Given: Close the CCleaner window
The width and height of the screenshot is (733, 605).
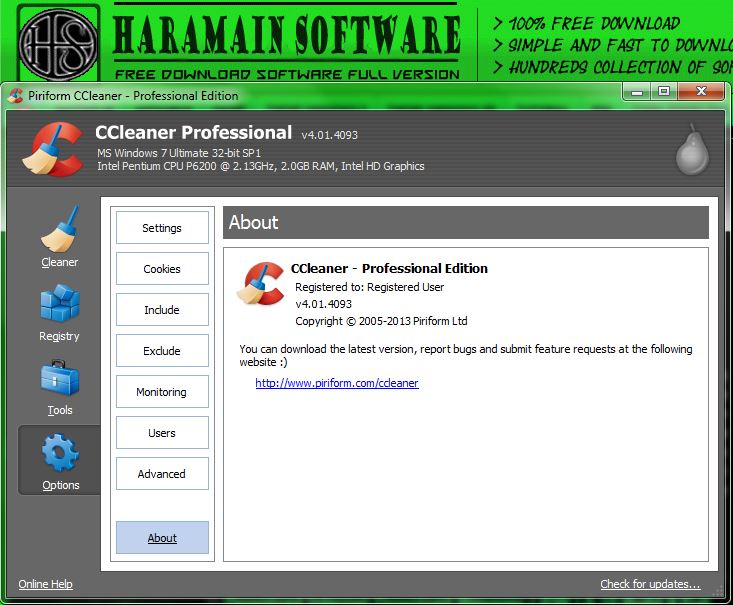Looking at the screenshot, I should [x=701, y=92].
